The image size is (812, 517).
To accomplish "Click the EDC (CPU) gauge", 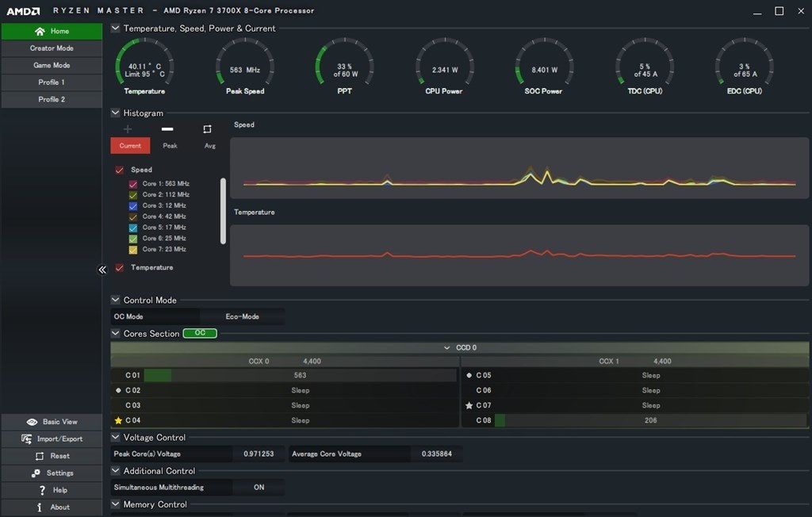I will (745, 66).
